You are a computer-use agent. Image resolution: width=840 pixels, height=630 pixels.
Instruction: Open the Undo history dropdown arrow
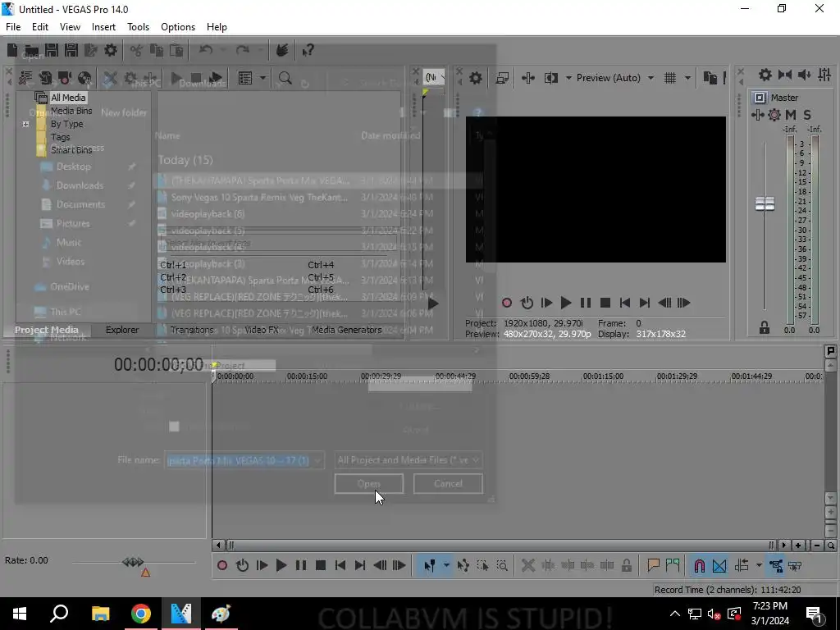[223, 50]
